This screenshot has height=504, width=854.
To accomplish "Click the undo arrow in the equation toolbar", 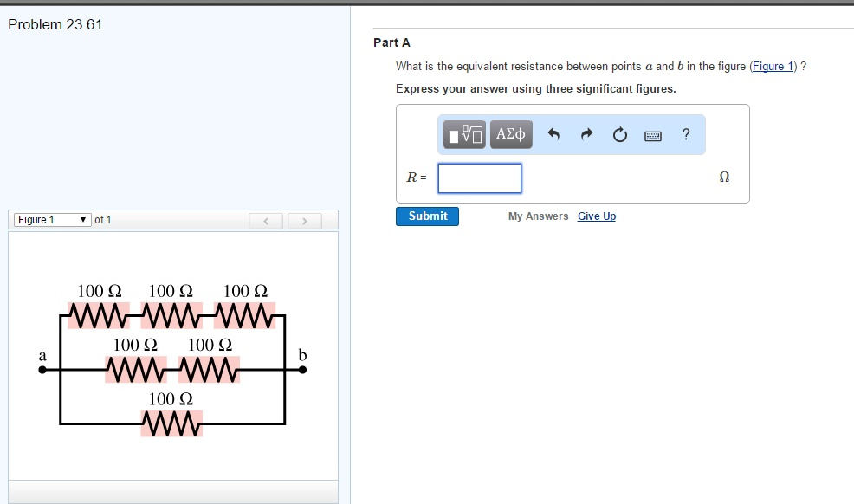I will click(554, 134).
